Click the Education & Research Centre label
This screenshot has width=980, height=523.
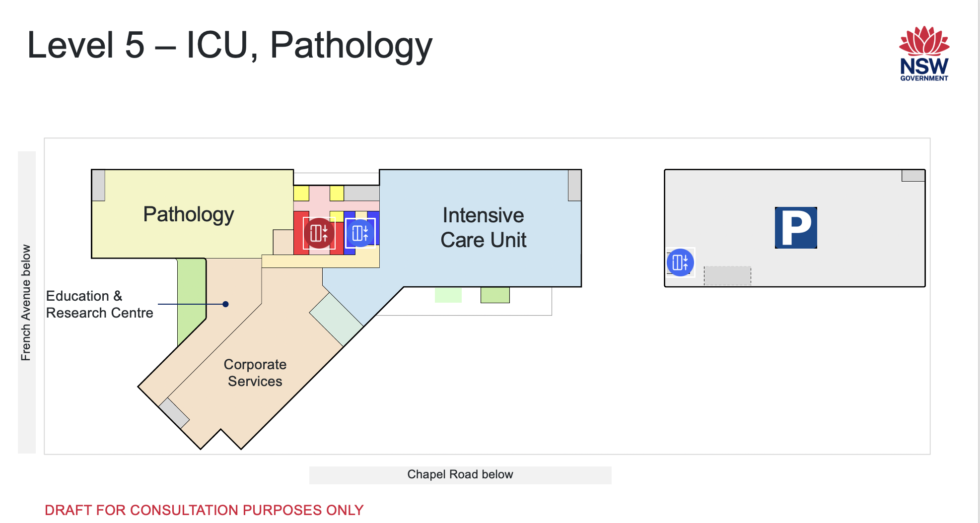(99, 304)
